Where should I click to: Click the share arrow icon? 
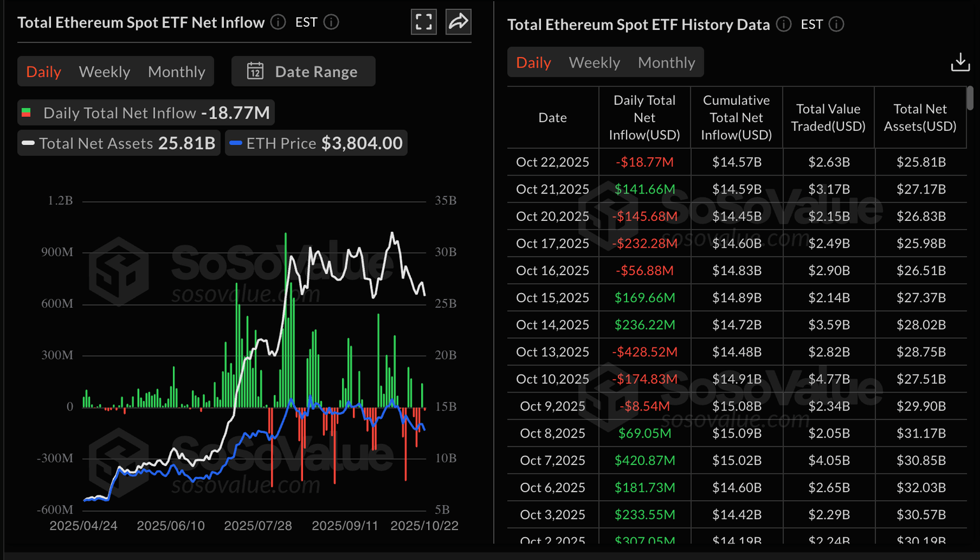(458, 22)
